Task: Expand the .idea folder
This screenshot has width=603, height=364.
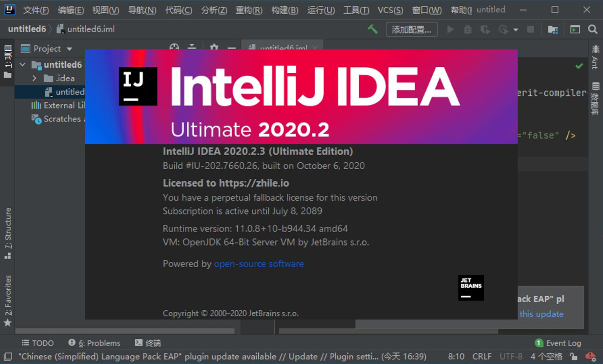Action: coord(34,78)
